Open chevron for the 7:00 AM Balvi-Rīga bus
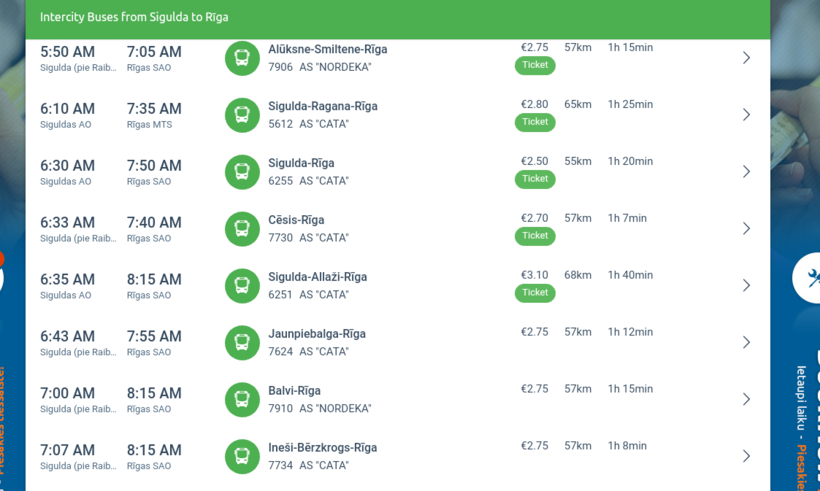 click(746, 400)
